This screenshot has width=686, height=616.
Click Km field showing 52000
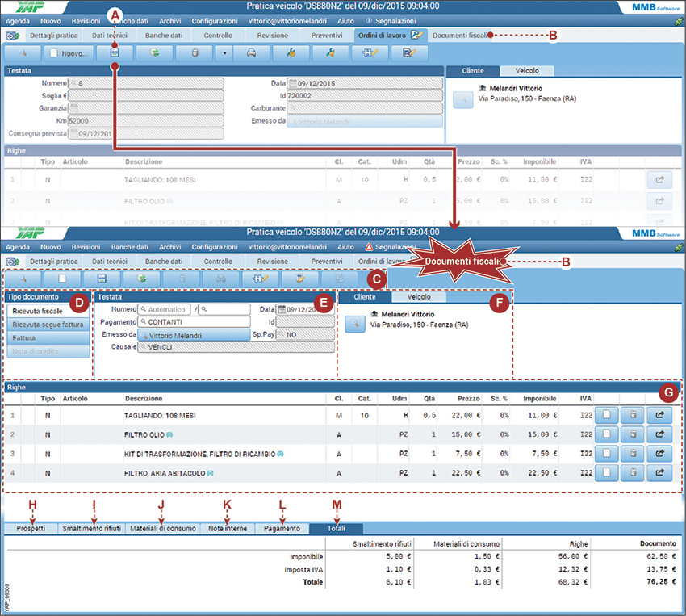[146, 121]
